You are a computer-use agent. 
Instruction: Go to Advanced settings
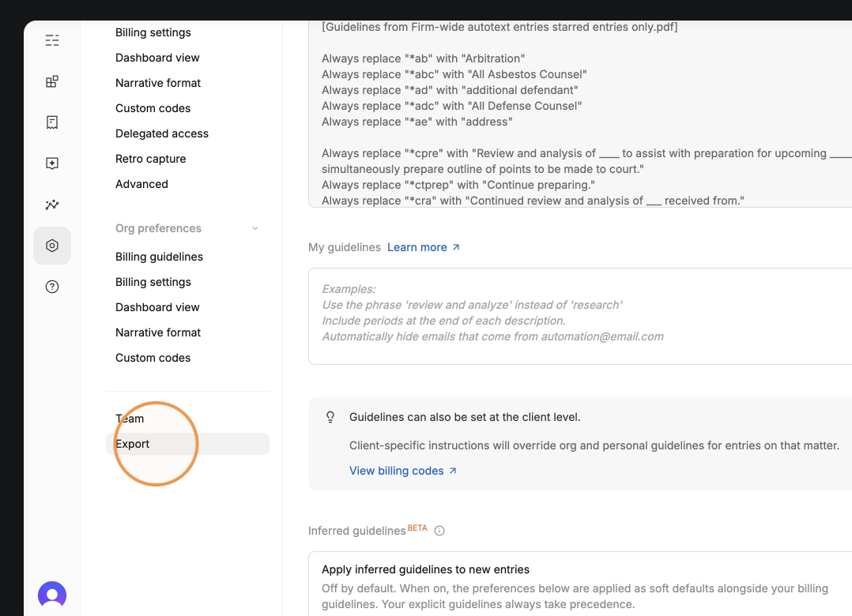(141, 184)
